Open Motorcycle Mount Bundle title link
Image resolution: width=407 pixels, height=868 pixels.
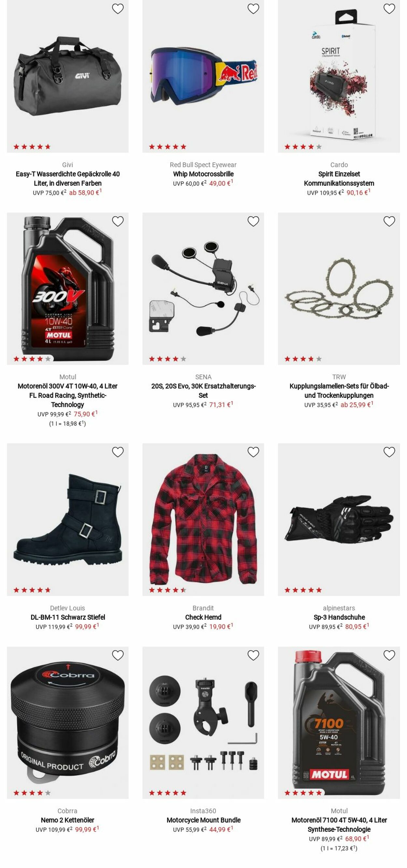(x=203, y=820)
